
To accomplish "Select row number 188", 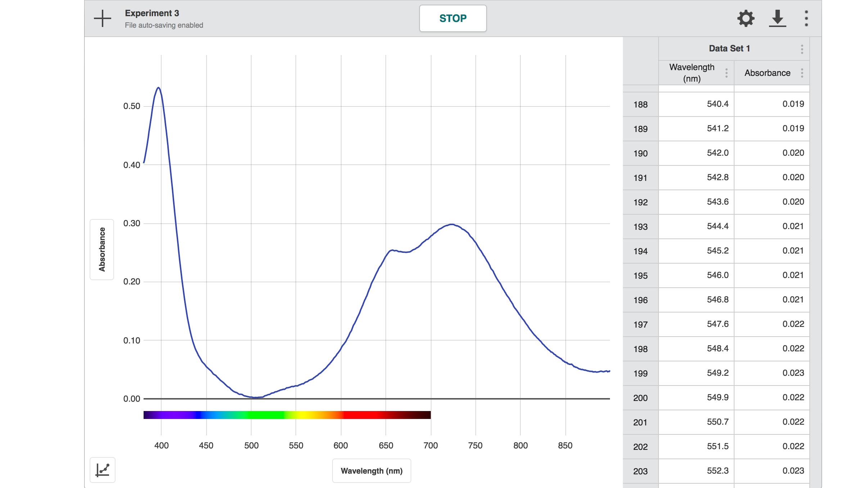I will click(641, 104).
